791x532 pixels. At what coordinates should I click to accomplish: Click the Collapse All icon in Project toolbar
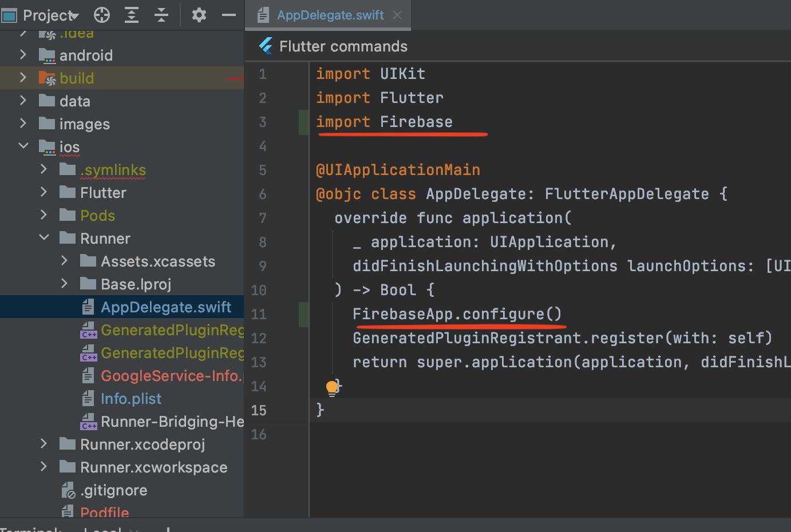(161, 15)
